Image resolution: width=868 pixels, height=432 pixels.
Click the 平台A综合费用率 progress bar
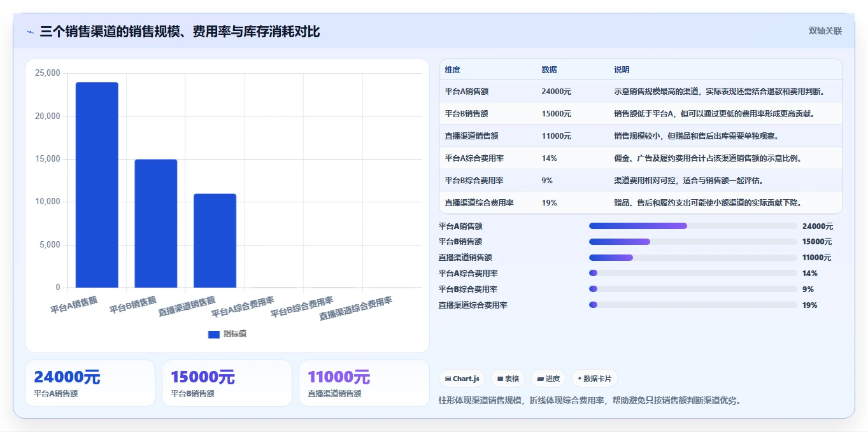coord(693,273)
